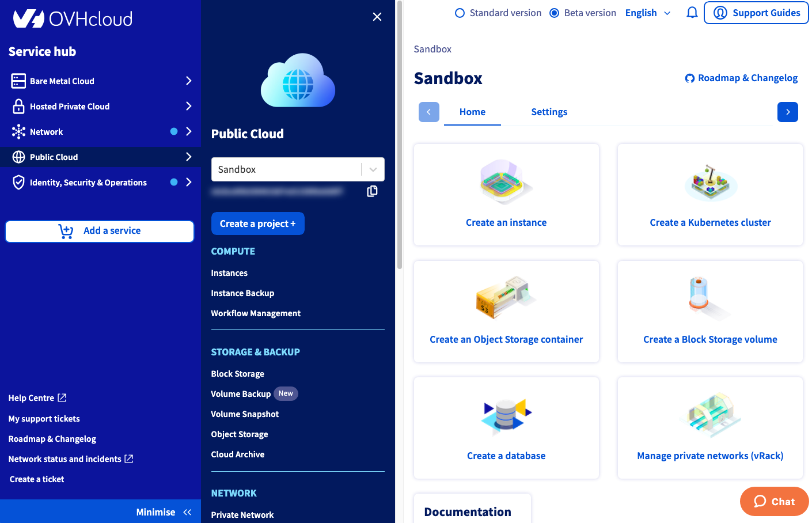Select the Beta version radio button
The height and width of the screenshot is (523, 812).
pyautogui.click(x=554, y=13)
